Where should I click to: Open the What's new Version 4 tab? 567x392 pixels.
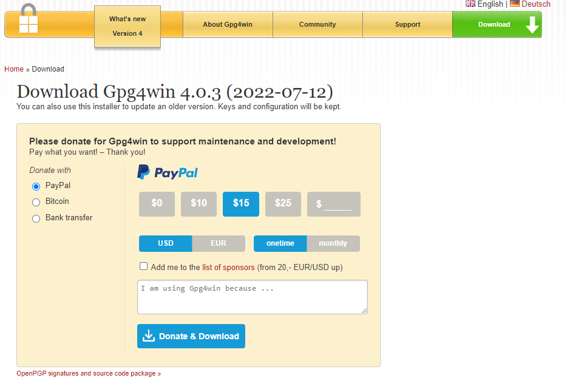(127, 26)
